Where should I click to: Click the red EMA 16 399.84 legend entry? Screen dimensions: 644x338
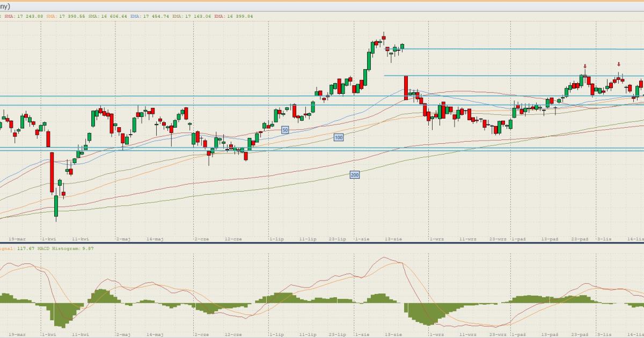(x=234, y=16)
